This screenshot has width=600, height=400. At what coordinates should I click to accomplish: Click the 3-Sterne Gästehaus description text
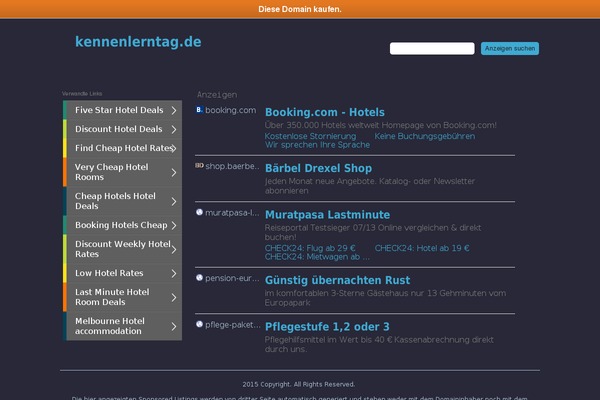(385, 298)
